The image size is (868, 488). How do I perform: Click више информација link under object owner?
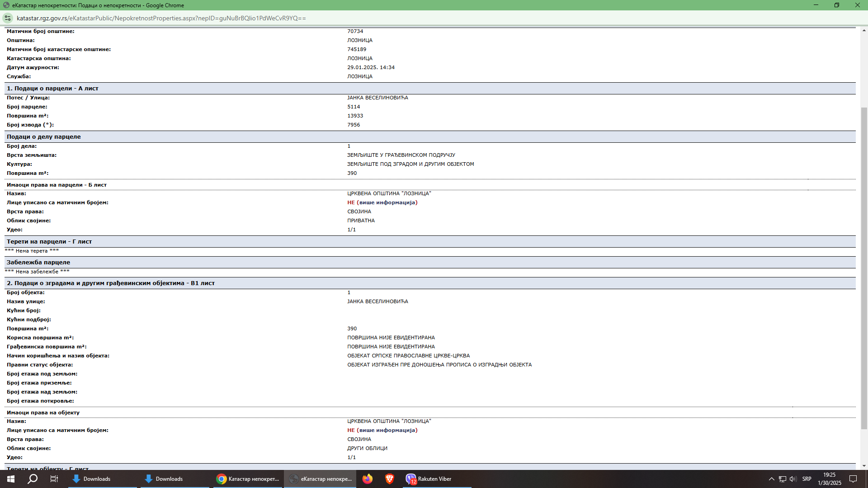coord(387,431)
